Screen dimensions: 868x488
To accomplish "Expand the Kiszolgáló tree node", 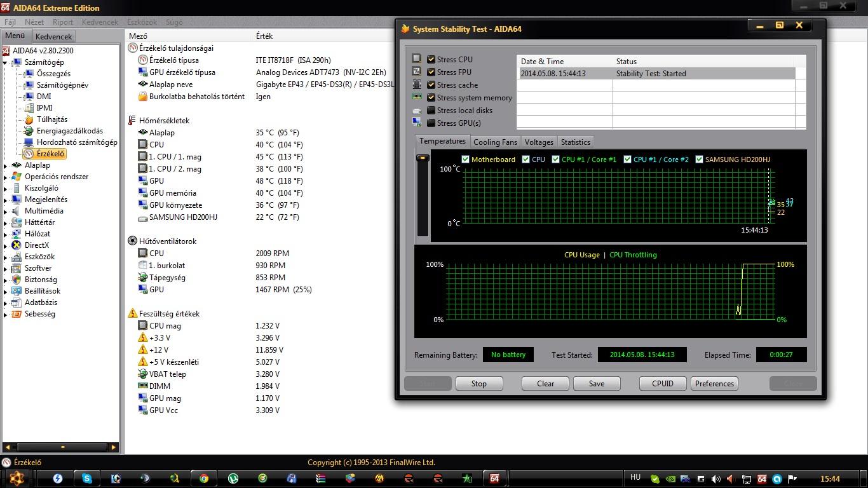I will (x=6, y=188).
